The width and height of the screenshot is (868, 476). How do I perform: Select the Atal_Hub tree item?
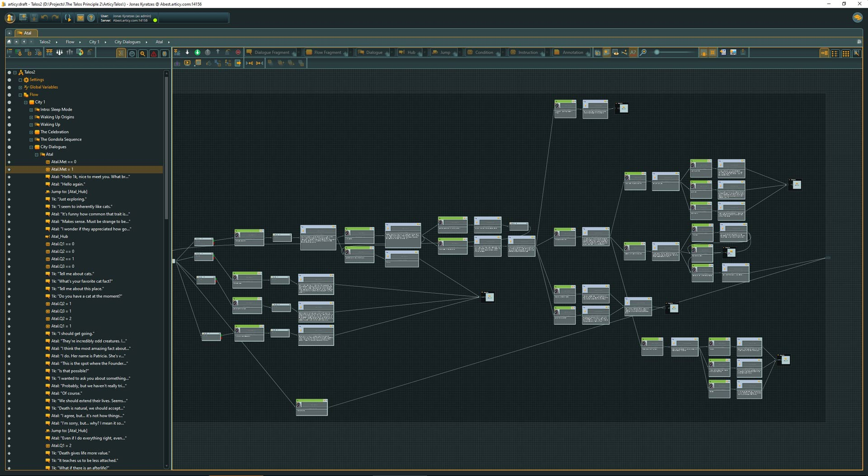tap(59, 237)
